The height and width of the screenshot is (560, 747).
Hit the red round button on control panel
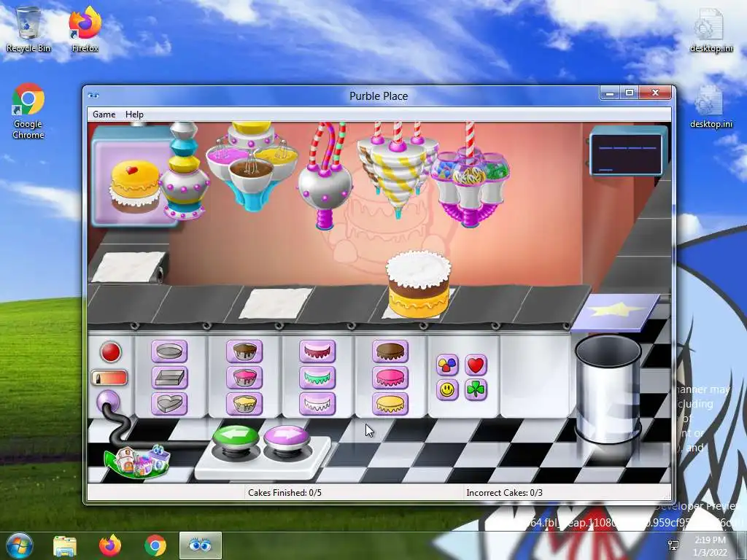(x=111, y=352)
